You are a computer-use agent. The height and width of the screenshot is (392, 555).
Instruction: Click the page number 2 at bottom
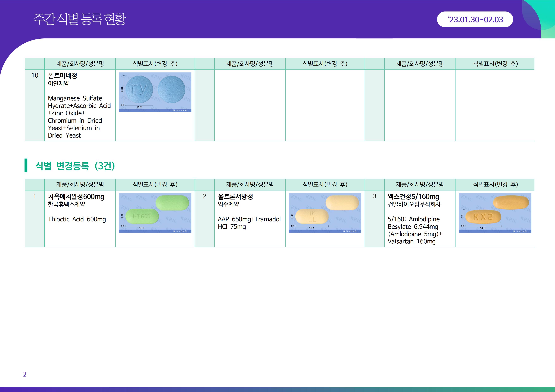25,374
